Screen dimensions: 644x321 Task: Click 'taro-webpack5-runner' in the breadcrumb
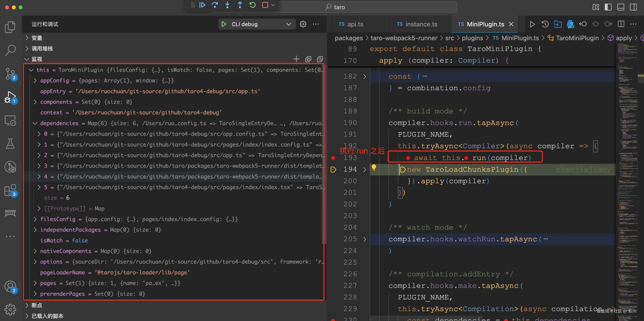pos(404,38)
